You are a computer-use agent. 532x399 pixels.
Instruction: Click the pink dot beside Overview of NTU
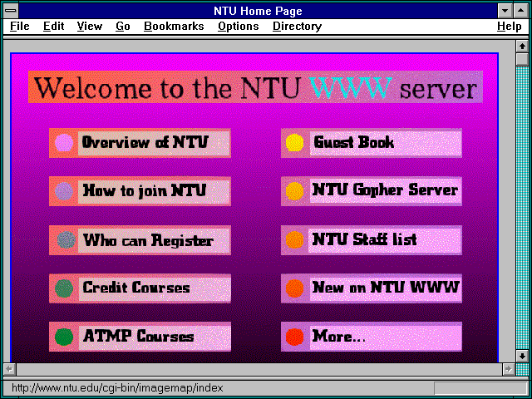click(x=64, y=142)
